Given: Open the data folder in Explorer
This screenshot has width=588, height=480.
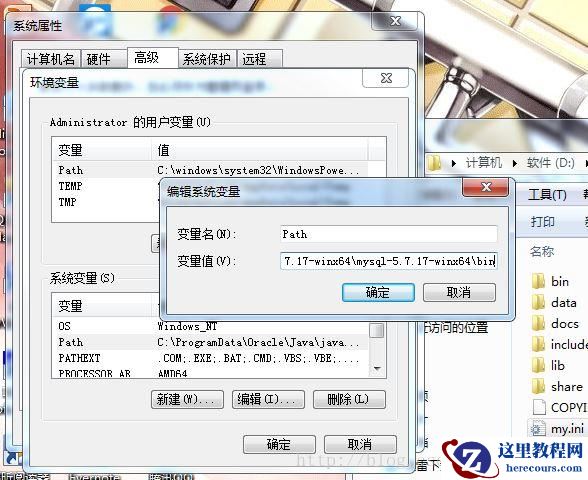Looking at the screenshot, I should 554,302.
